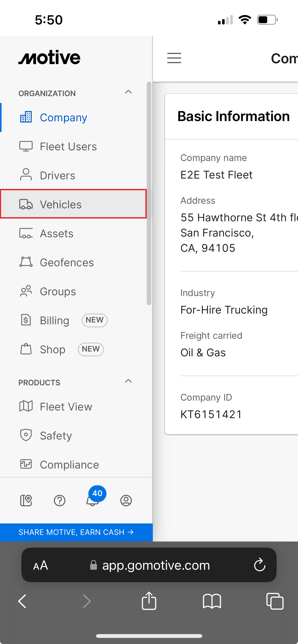The height and width of the screenshot is (644, 298).
Task: Open the user profile icon
Action: tap(126, 501)
